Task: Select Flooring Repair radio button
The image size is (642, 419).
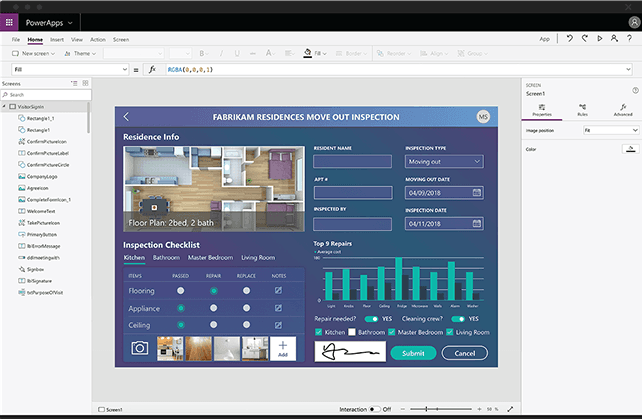Action: coord(213,291)
